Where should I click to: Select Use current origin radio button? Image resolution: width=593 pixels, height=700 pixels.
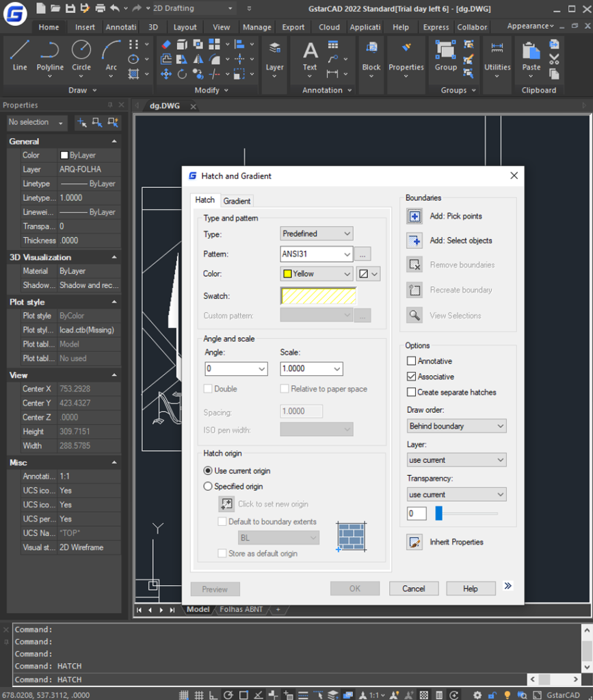[x=208, y=470]
